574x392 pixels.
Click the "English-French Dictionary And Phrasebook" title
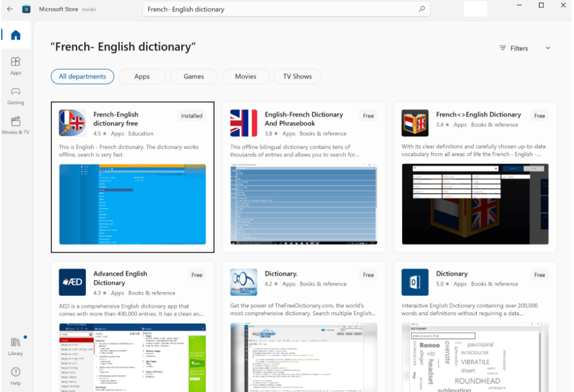[304, 119]
